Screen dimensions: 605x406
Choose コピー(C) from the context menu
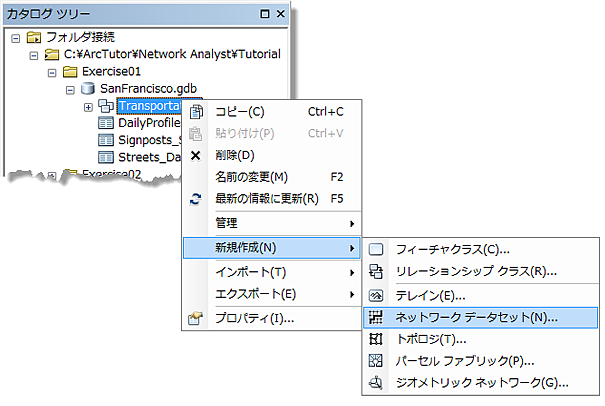[240, 111]
